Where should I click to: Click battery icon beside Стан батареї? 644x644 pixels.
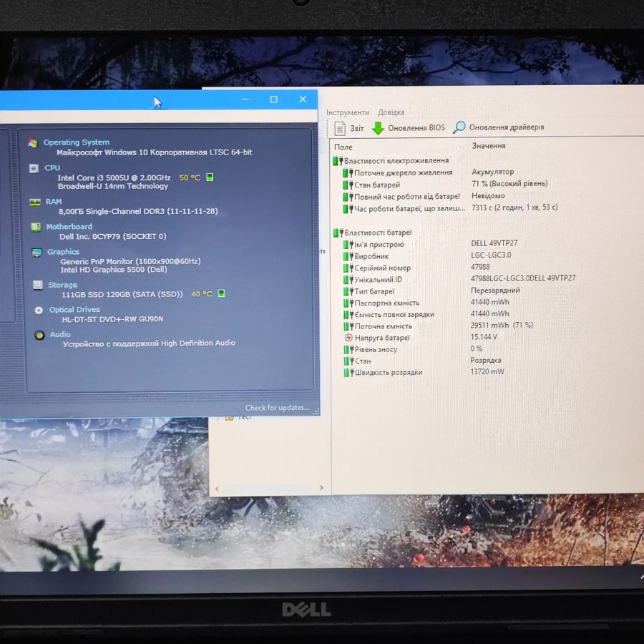pos(348,185)
